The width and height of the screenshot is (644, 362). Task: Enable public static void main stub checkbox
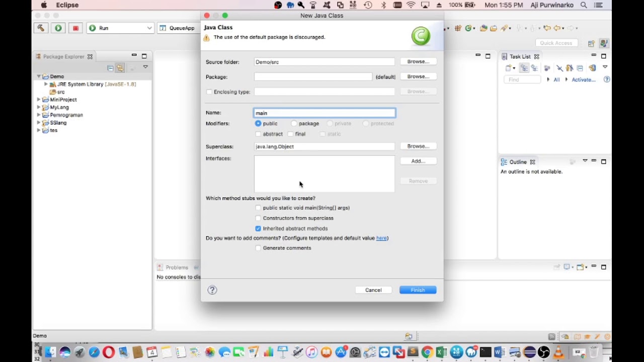(x=258, y=208)
